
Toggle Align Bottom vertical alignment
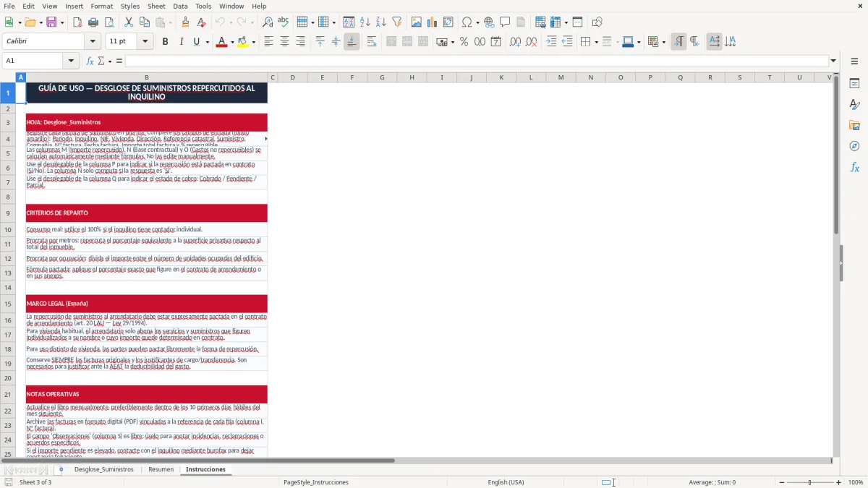click(352, 42)
